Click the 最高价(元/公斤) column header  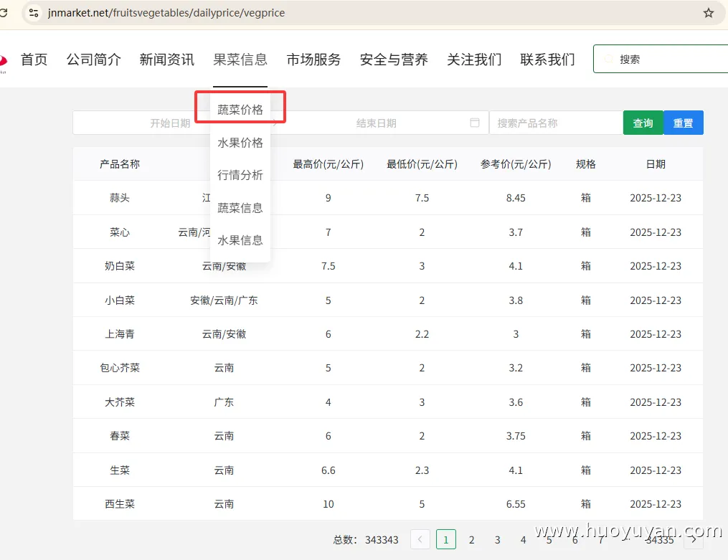coord(328,164)
